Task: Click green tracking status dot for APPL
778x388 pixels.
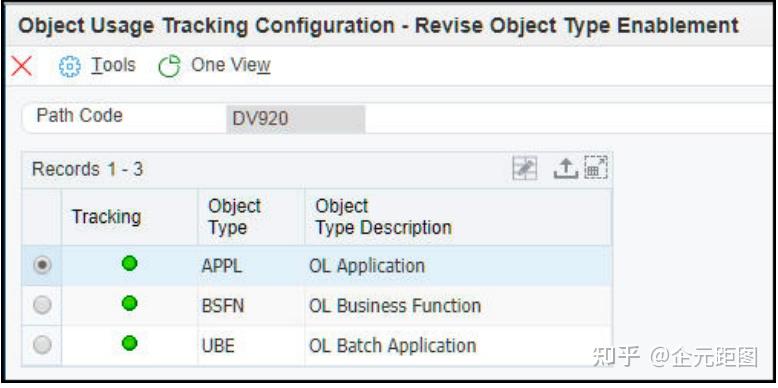Action: (130, 264)
